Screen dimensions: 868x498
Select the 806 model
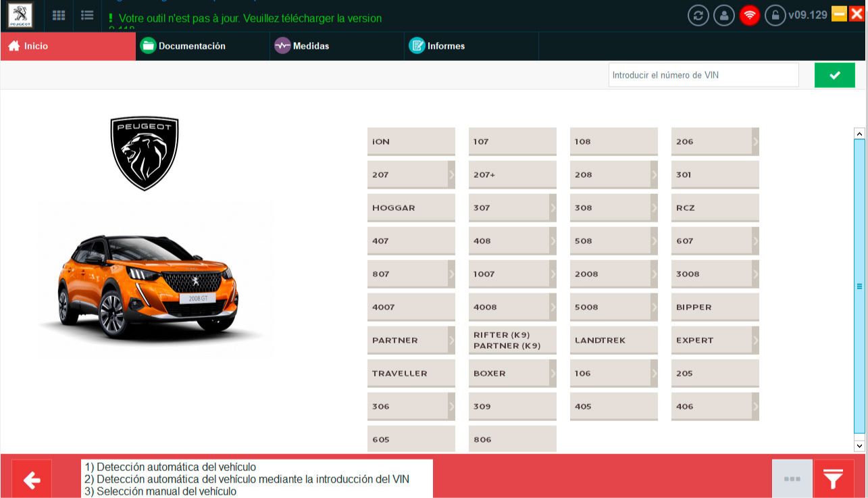[513, 439]
